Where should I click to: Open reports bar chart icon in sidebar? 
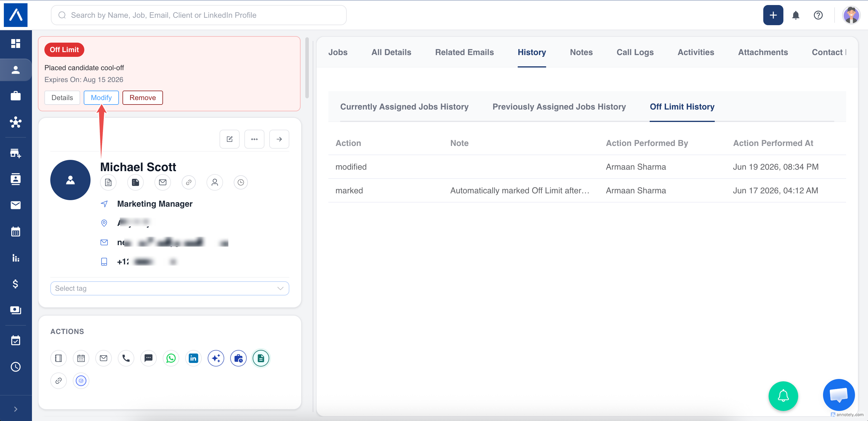(15, 258)
